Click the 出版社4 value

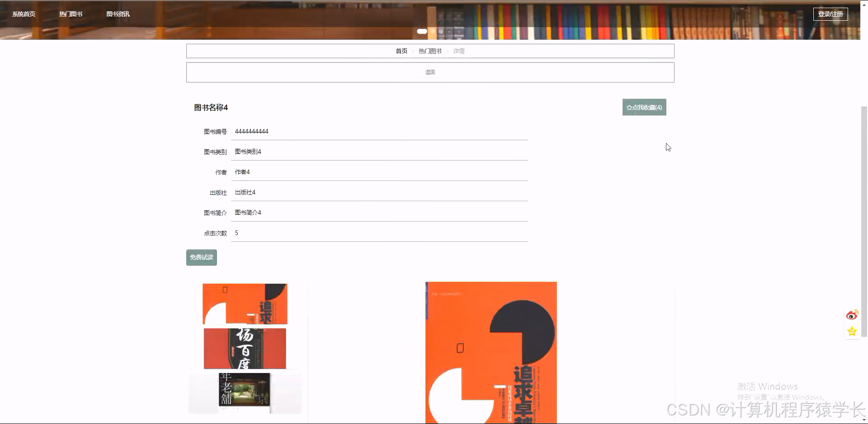pos(245,193)
